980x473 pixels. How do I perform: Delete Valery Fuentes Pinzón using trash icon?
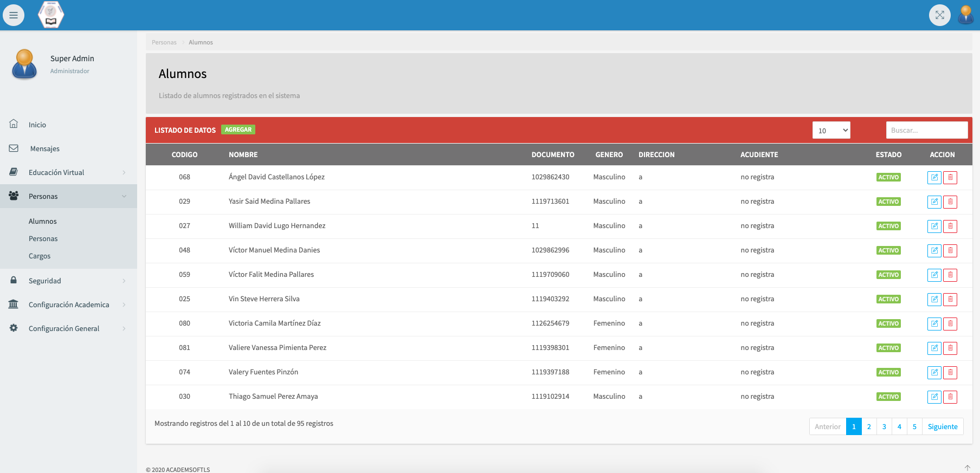[x=950, y=373]
